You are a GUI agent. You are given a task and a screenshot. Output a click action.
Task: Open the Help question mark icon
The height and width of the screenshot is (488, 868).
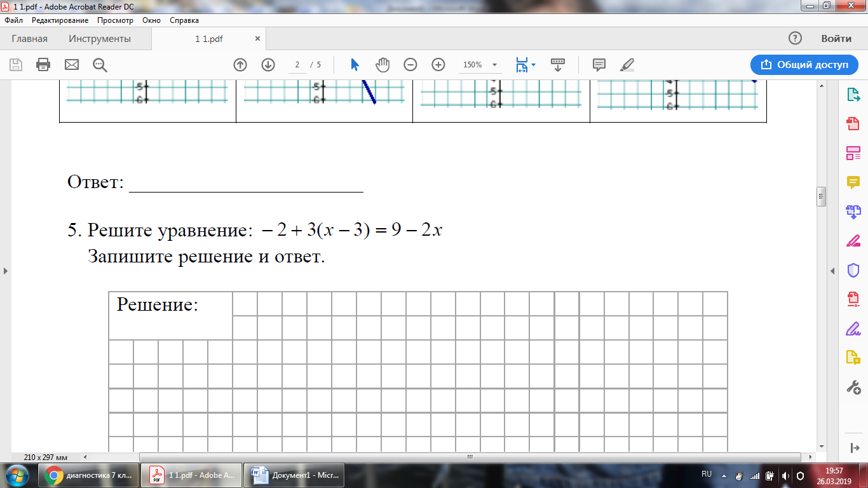click(795, 38)
